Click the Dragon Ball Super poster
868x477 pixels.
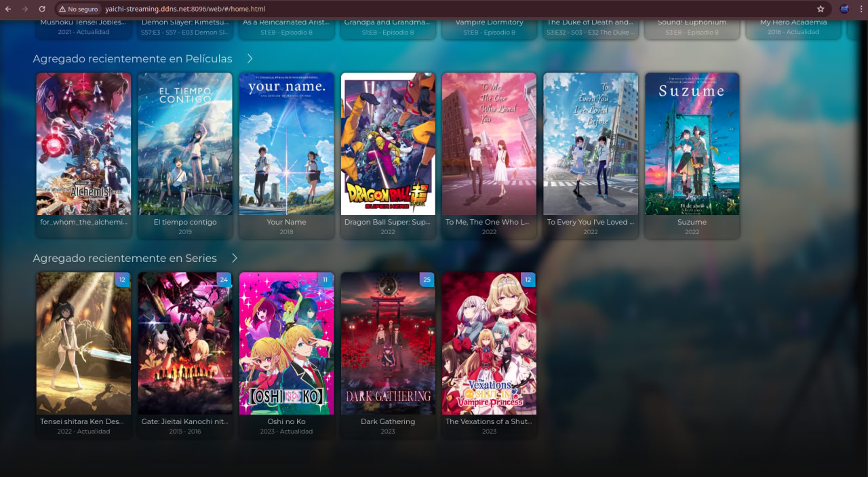tap(388, 144)
